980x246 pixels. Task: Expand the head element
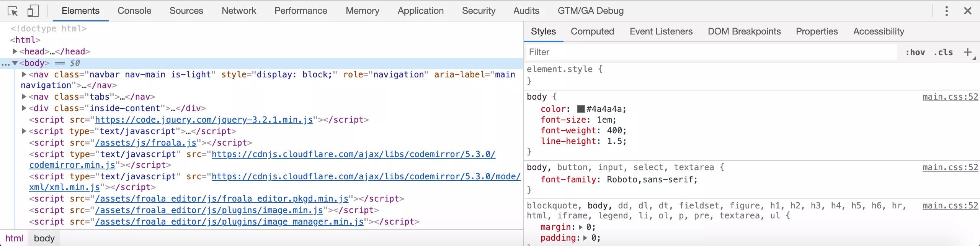[15, 51]
